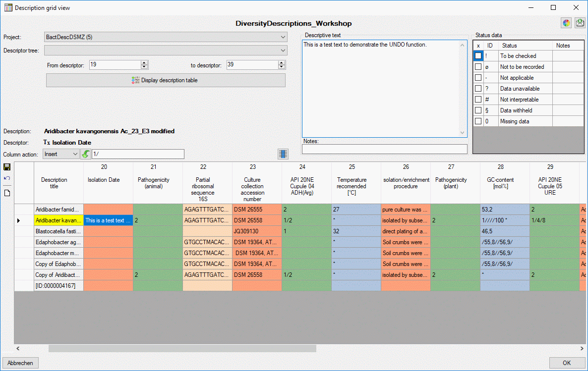Image resolution: width=588 pixels, height=371 pixels.
Task: Select the Isolation Date column header
Action: point(104,180)
